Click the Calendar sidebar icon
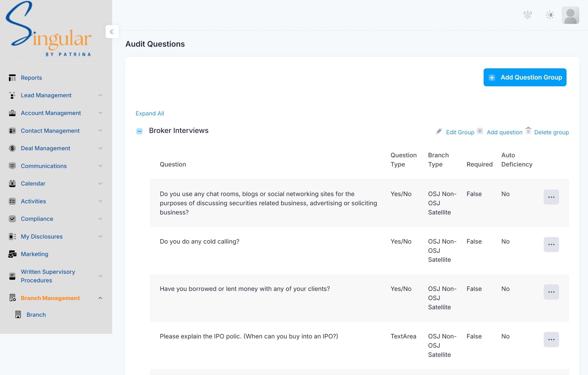Viewport: 588px width, 375px height. [12, 184]
